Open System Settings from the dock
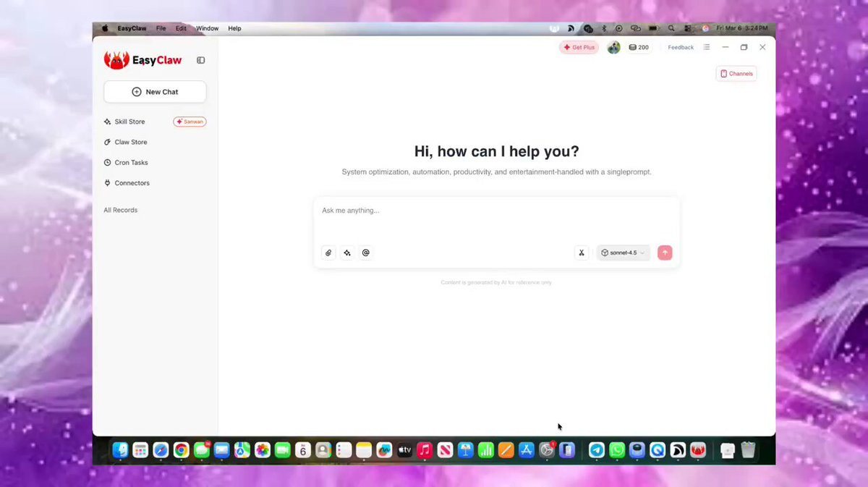The height and width of the screenshot is (487, 868). pos(547,450)
